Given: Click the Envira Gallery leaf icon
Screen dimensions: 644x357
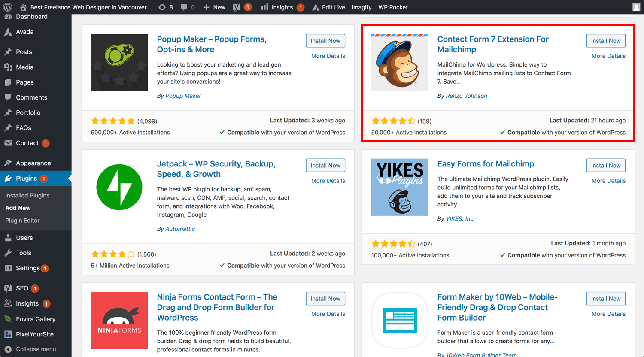Looking at the screenshot, I should [8, 319].
